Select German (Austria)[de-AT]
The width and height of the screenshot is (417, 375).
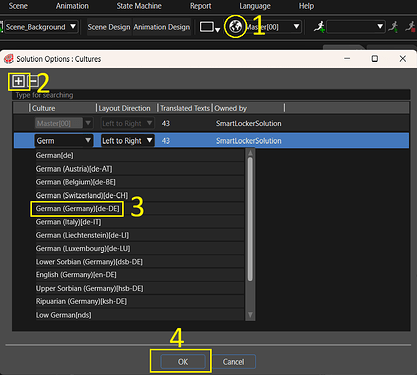tap(140, 169)
